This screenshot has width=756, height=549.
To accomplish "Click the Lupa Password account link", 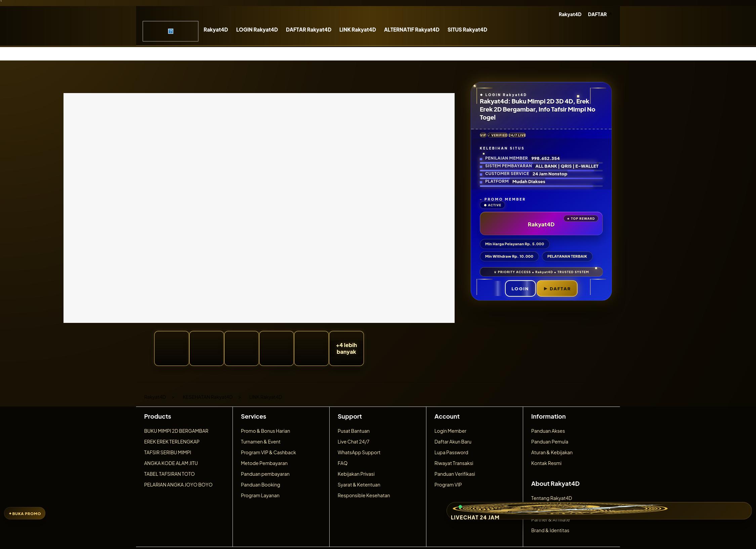I will 451,452.
